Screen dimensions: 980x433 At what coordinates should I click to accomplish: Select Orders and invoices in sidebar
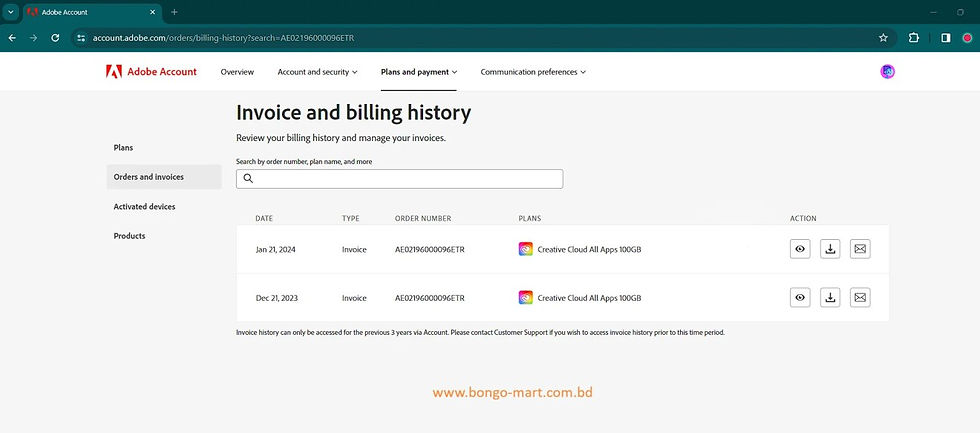coord(164,177)
